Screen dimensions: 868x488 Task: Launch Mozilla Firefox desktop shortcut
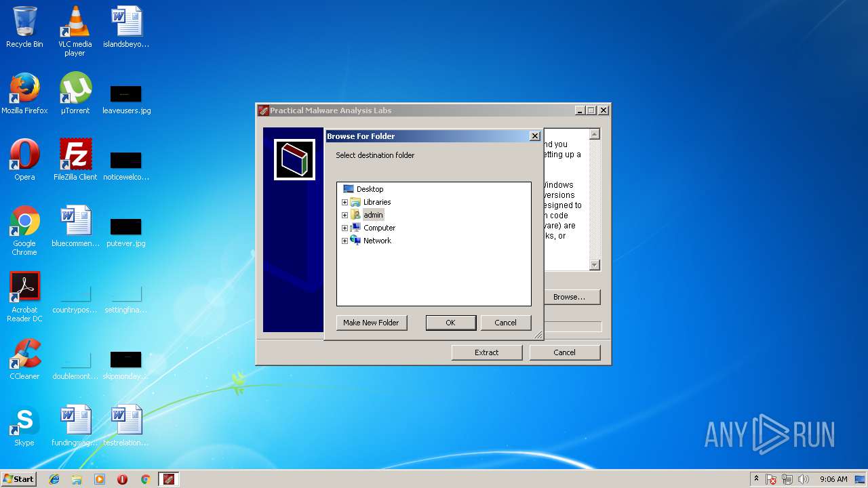24,94
